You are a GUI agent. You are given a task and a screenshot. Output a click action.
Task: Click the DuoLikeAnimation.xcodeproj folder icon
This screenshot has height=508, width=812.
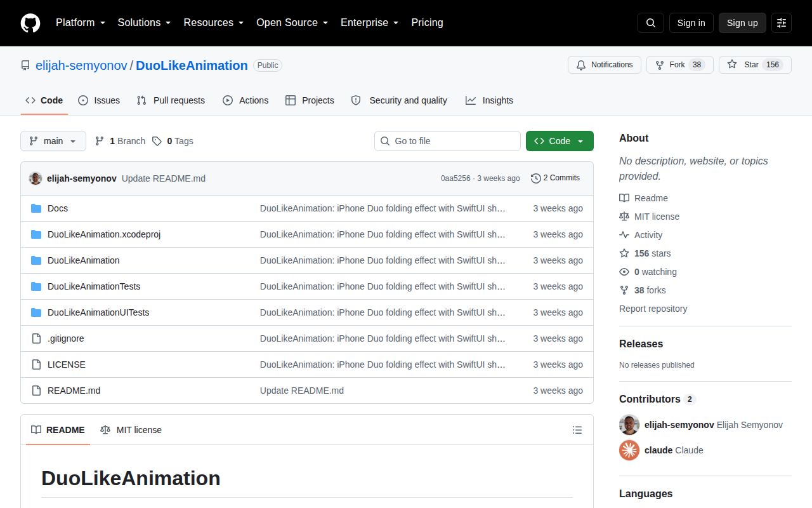(36, 234)
